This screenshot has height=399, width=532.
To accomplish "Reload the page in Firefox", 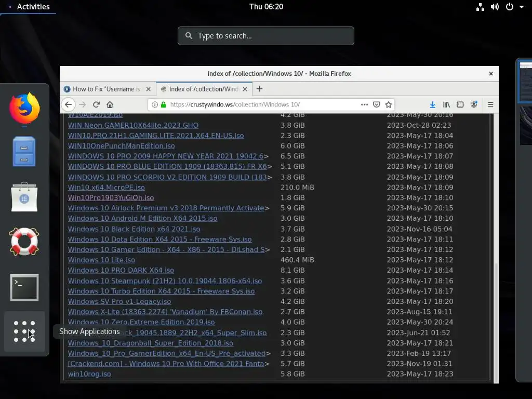I will click(96, 104).
